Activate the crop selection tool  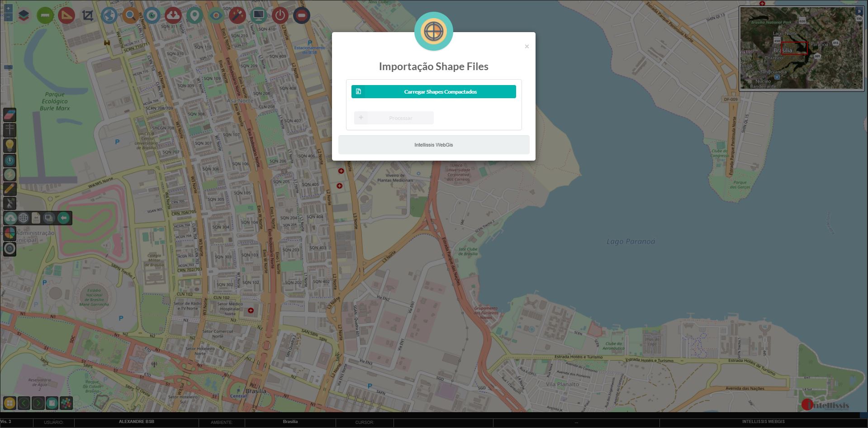(88, 16)
